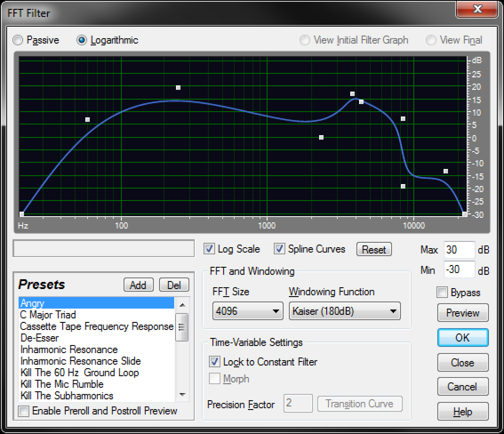Add a new preset

(139, 285)
